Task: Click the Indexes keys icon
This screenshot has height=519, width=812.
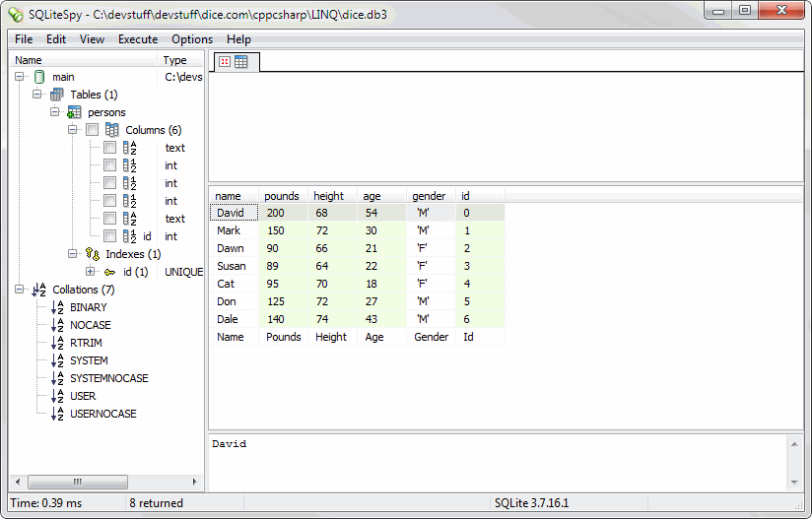Action: (93, 254)
